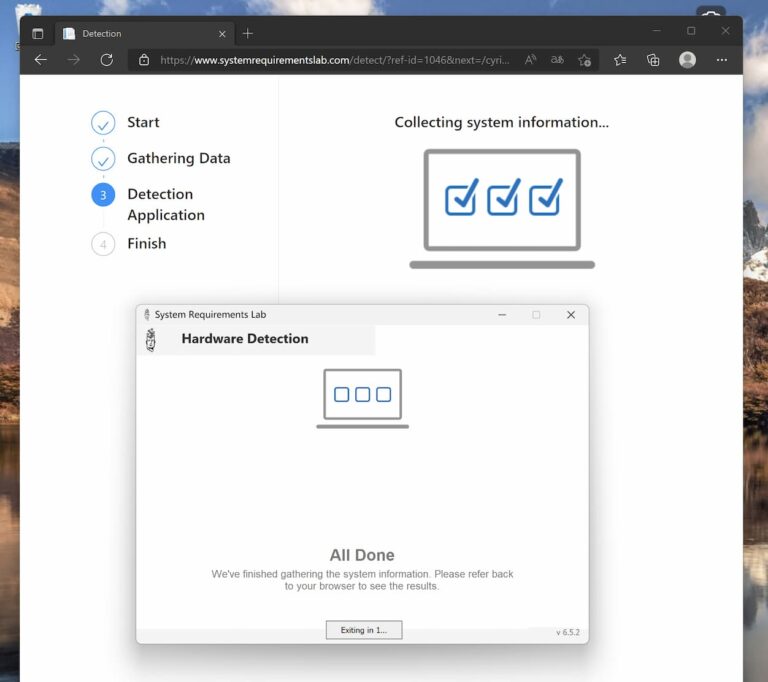This screenshot has width=768, height=682.
Task: Add this page to favorites
Action: coord(584,60)
